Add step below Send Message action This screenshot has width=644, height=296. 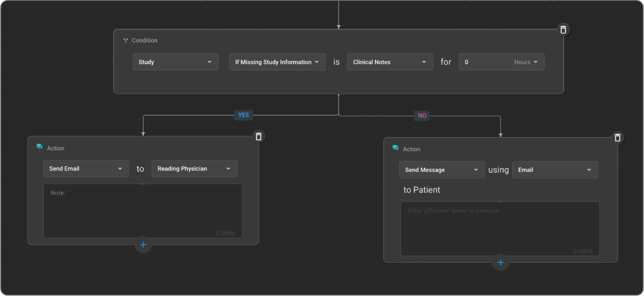point(500,262)
